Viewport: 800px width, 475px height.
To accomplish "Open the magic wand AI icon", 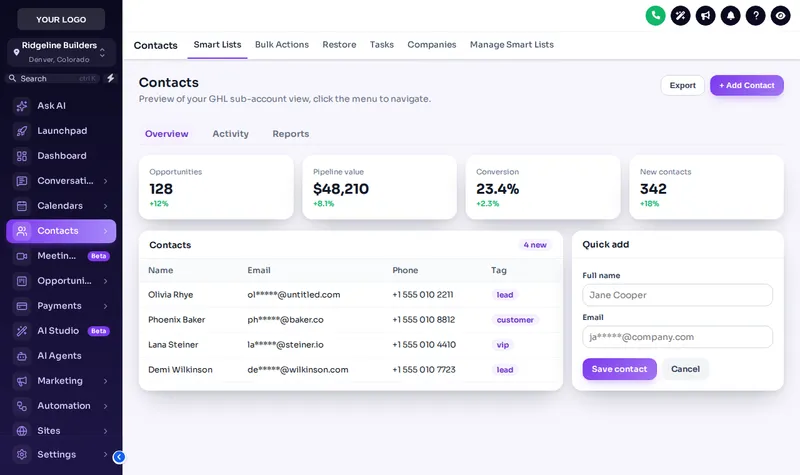I will click(680, 16).
